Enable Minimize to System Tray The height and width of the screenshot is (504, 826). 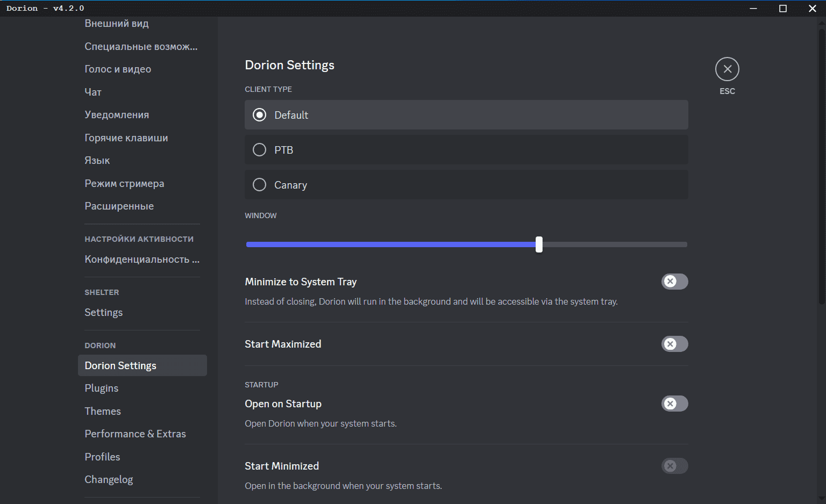(674, 282)
